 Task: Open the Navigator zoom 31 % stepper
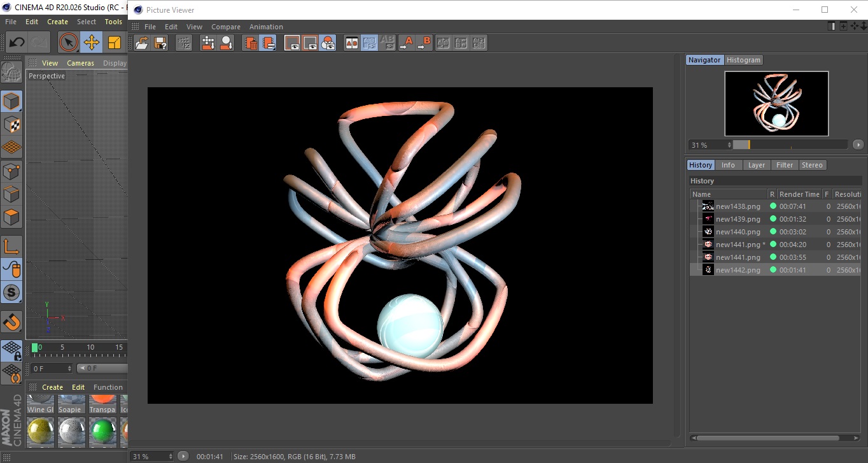click(x=729, y=145)
